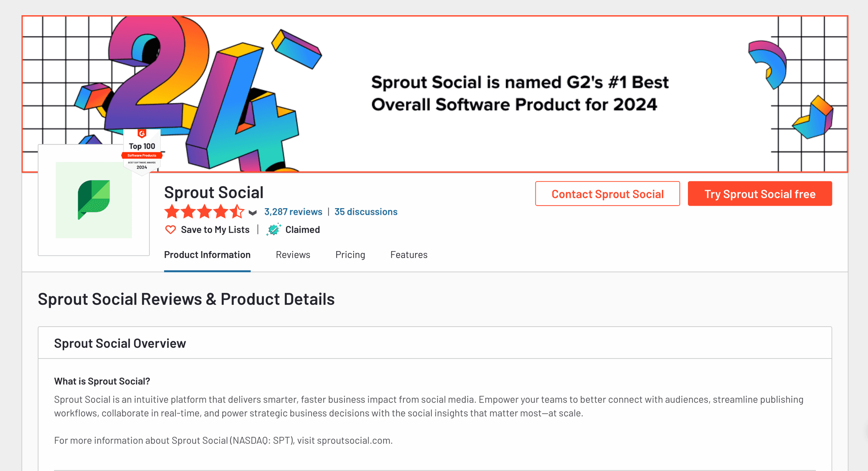Click the first orange rating star
Viewport: 868px width, 471px height.
point(172,212)
